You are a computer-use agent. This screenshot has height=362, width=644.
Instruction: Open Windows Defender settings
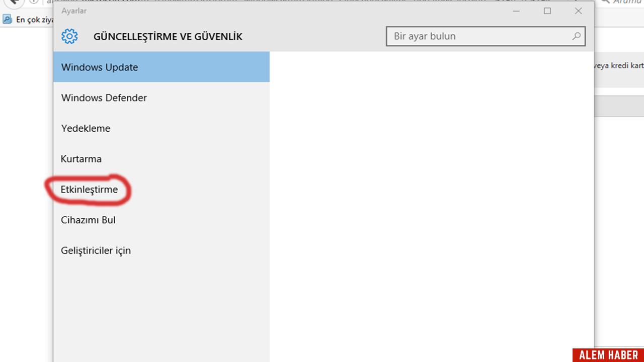pos(104,98)
